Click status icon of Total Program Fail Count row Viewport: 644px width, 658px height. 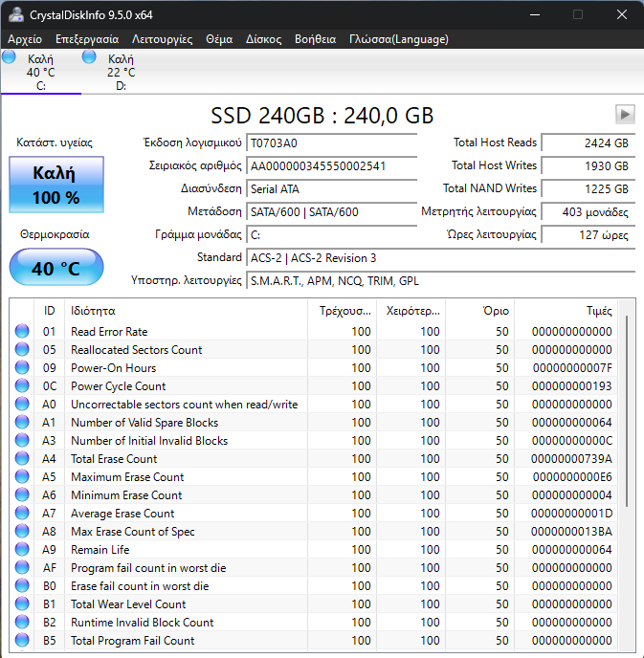coord(22,641)
